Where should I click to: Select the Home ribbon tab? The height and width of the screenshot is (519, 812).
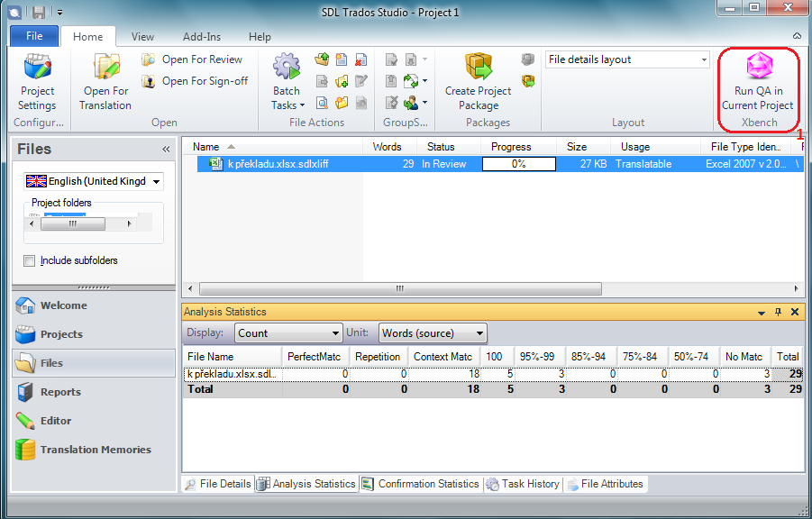(87, 37)
